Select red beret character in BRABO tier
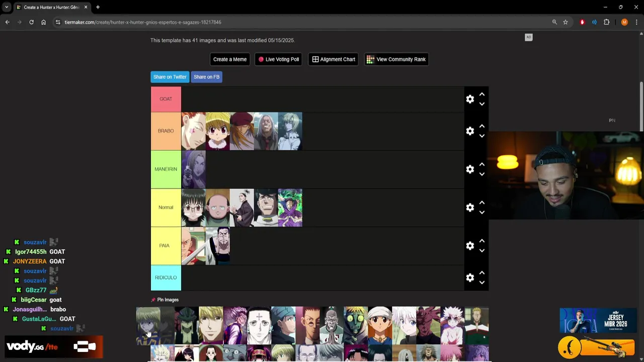Screen dimensions: 644x362 coord(242,131)
